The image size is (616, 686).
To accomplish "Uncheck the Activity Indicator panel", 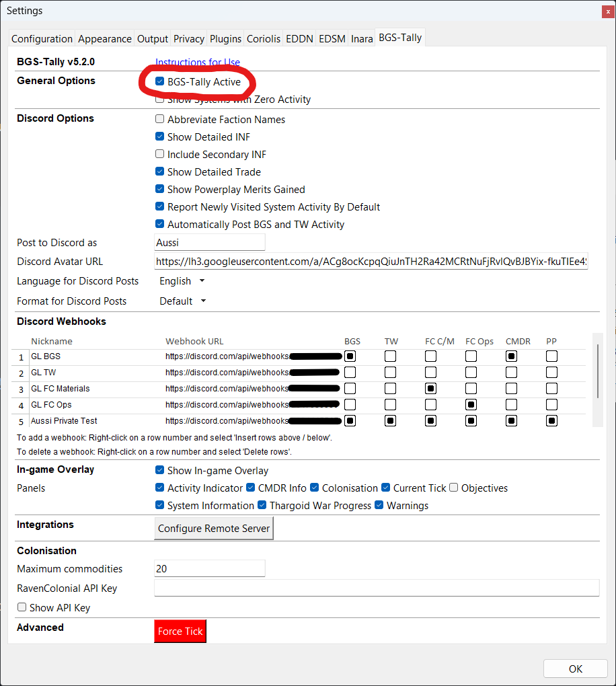I will click(159, 488).
